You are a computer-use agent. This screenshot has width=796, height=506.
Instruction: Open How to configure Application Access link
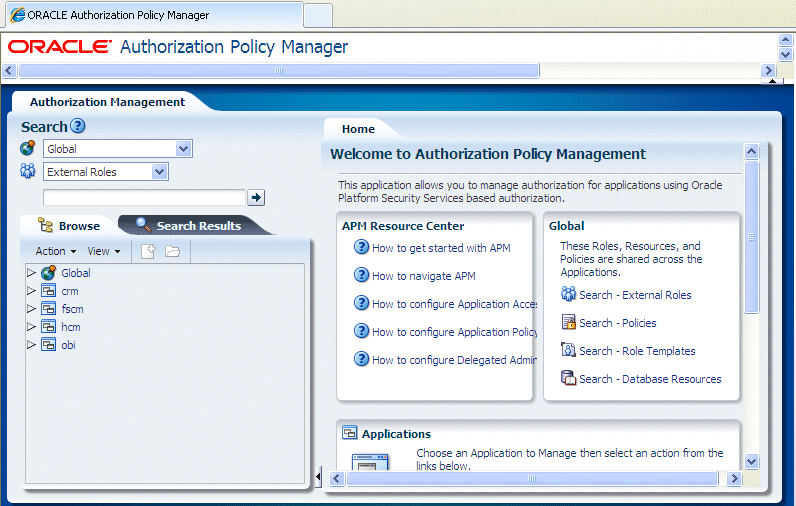(454, 303)
